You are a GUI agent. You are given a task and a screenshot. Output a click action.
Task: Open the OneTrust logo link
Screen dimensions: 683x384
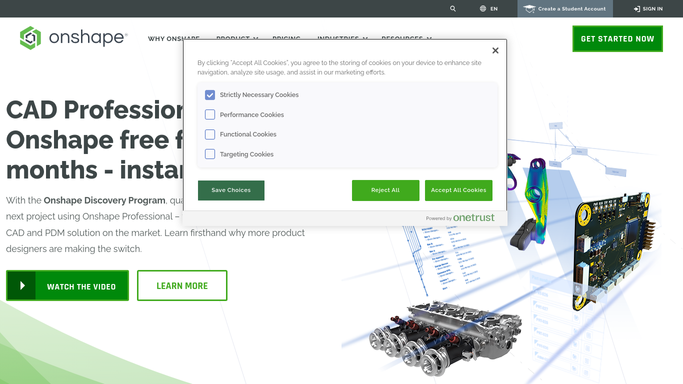[473, 218]
